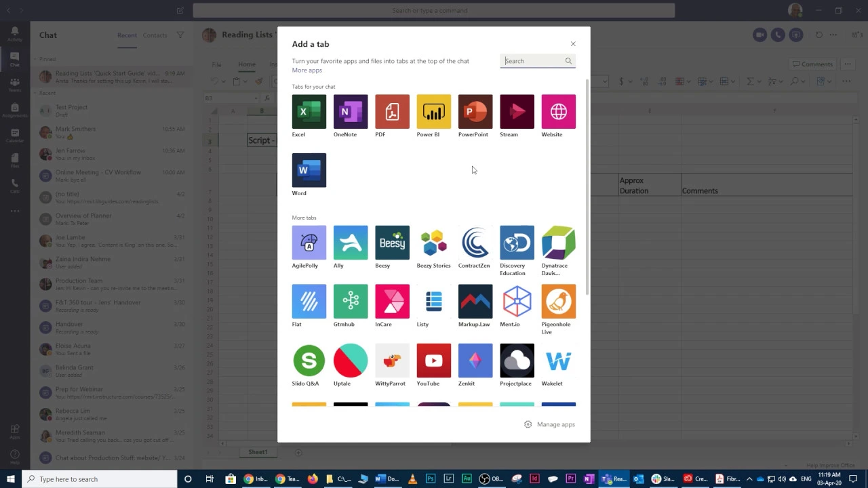Select the Gtmhub app
868x488 pixels.
[351, 302]
